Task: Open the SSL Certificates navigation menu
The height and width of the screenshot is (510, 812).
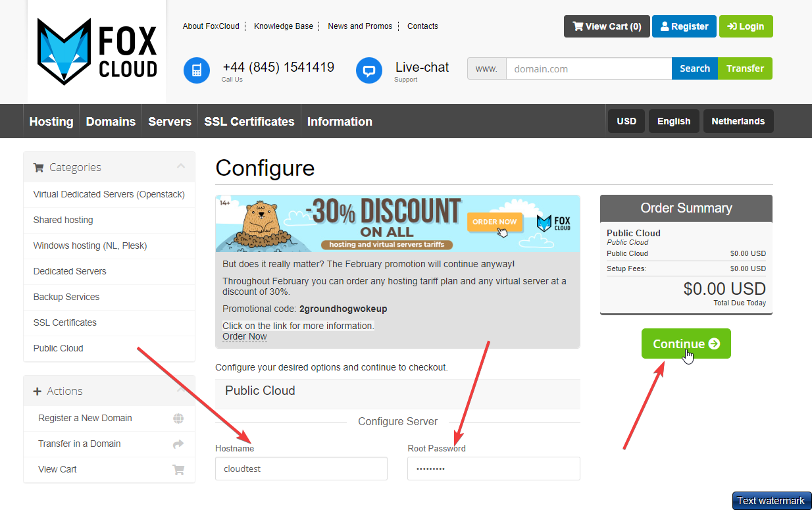Action: (x=249, y=122)
